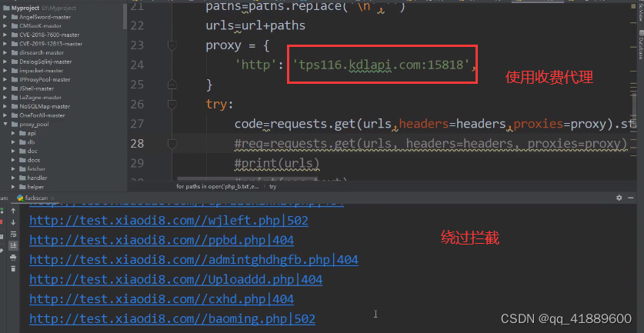
Task: Expand the DnslogSqlinj-master folder
Action: (5, 62)
